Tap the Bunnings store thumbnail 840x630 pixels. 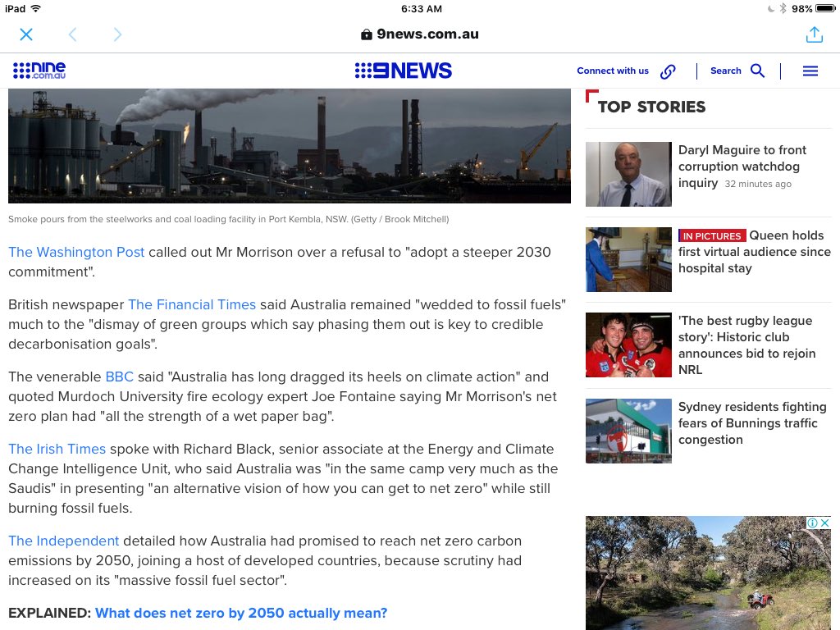[x=628, y=431]
